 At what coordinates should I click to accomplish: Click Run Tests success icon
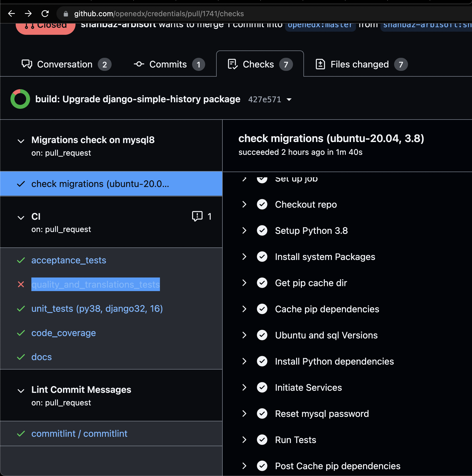(262, 440)
